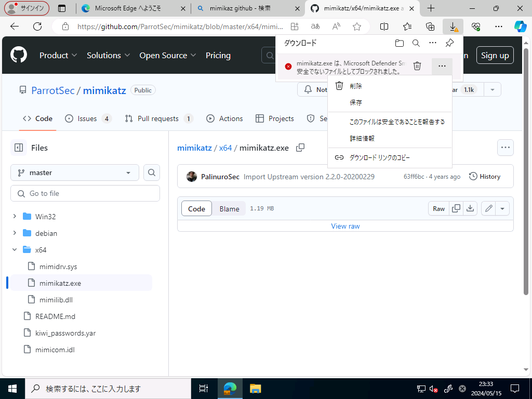Switch to the Issues tab

pos(88,118)
